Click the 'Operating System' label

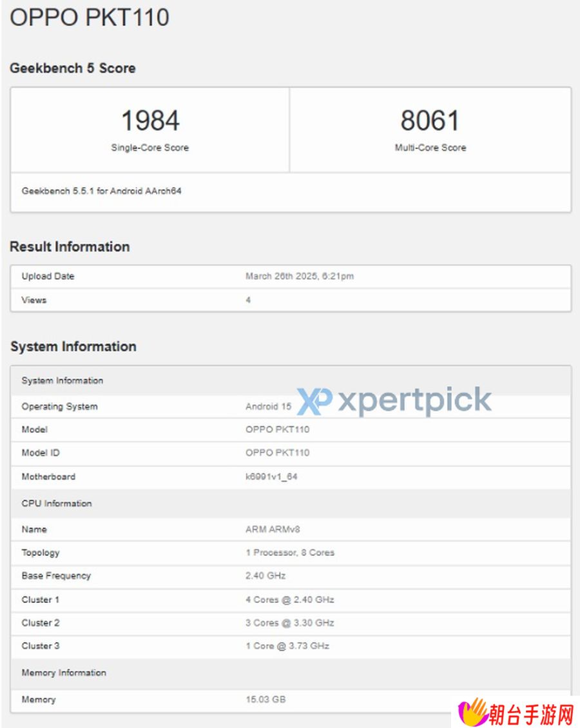coord(60,407)
